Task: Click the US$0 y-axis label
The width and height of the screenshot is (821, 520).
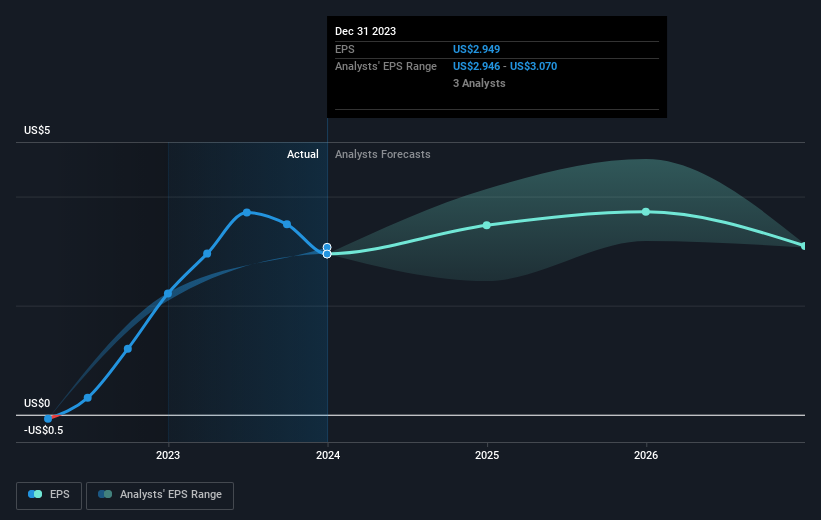Action: [37, 403]
